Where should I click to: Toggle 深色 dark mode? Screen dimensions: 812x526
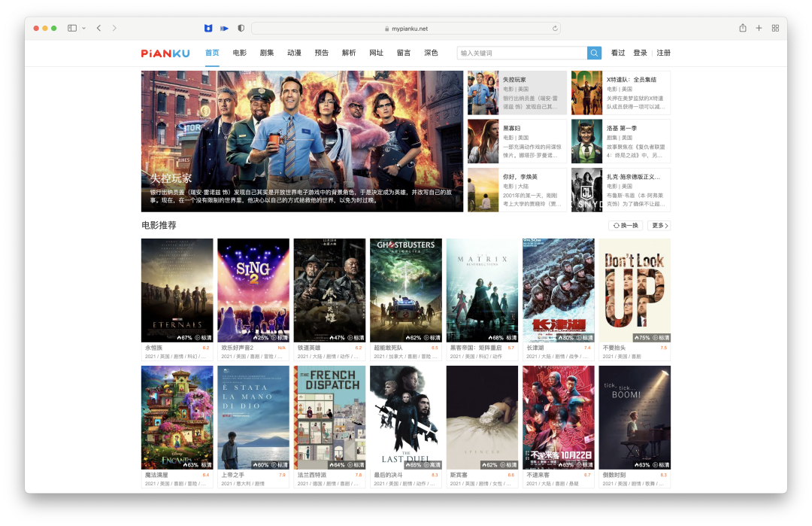pos(431,53)
